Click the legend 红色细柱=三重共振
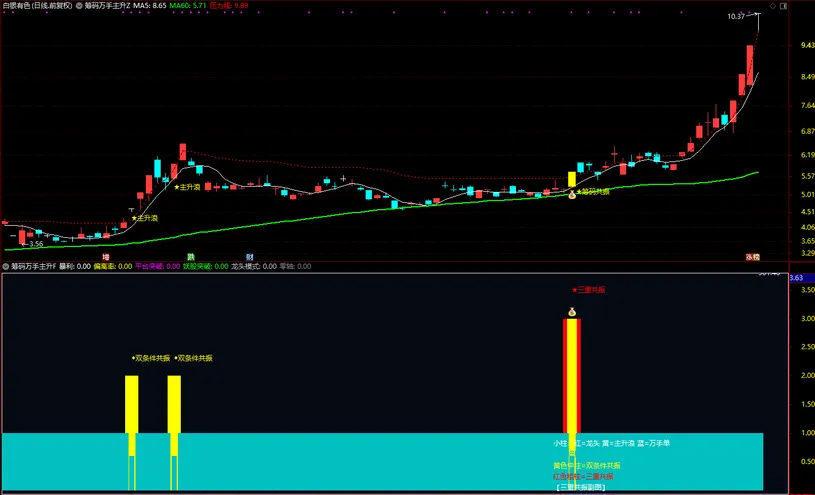 click(584, 476)
